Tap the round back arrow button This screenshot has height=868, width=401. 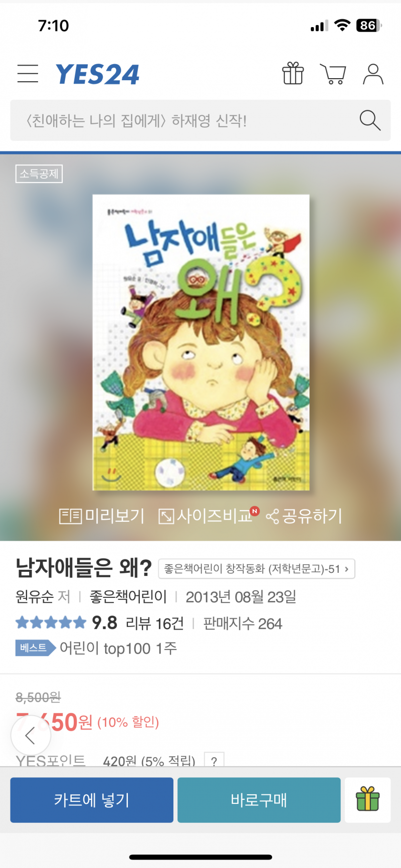tap(31, 736)
